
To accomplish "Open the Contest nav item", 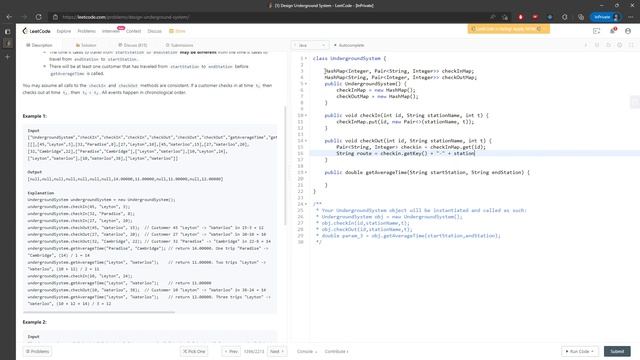I will click(133, 31).
